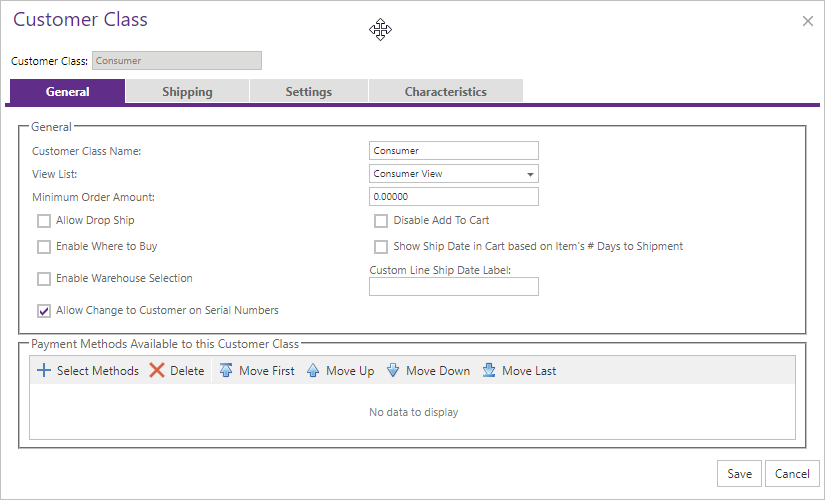Go to the Settings tab
Viewport: 825px width, 500px height.
(x=308, y=91)
